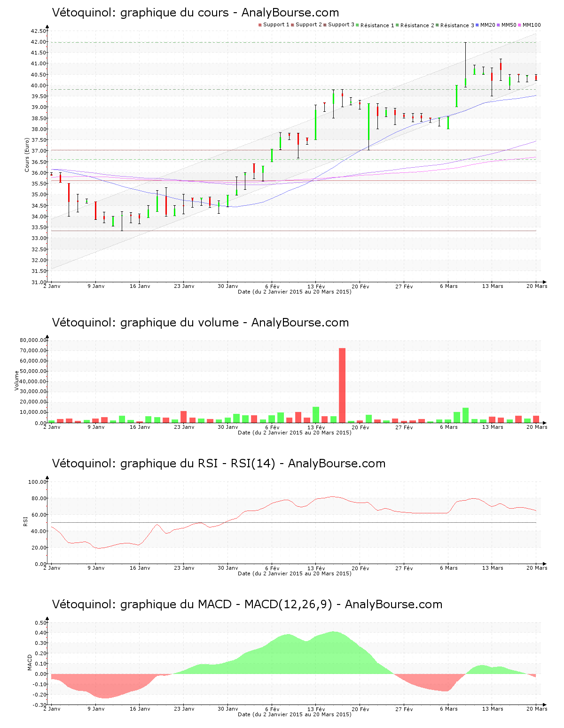Click the '6 Mars' label under the RSI chart
This screenshot has height=728, width=564.
pyautogui.click(x=449, y=568)
